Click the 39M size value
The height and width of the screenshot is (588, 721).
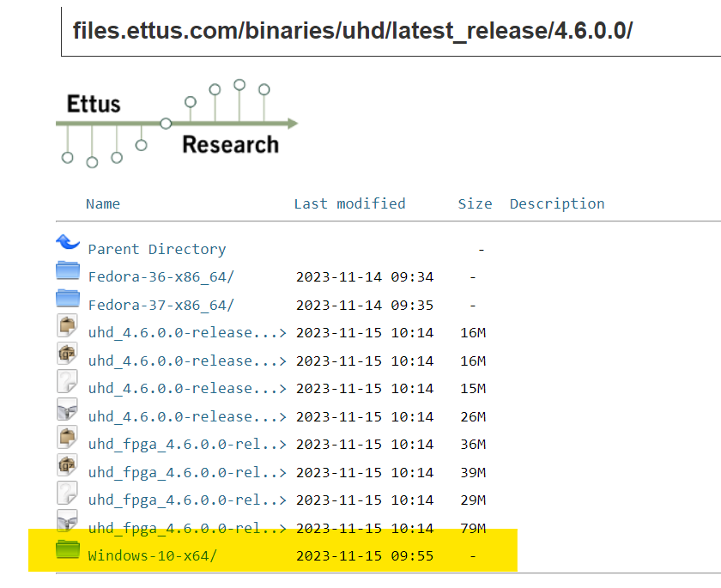[473, 473]
